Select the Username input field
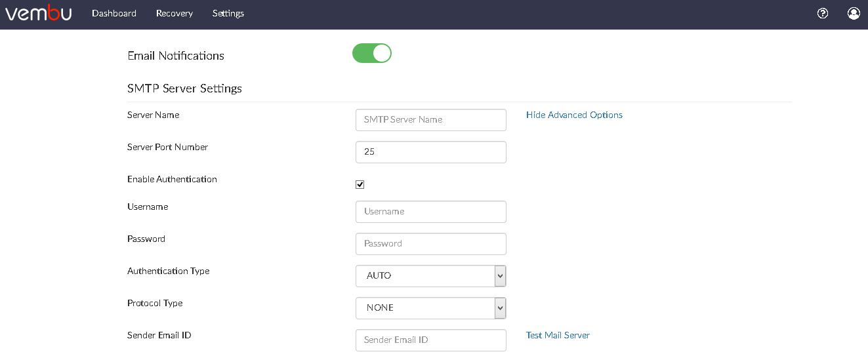The width and height of the screenshot is (868, 358). (x=431, y=212)
